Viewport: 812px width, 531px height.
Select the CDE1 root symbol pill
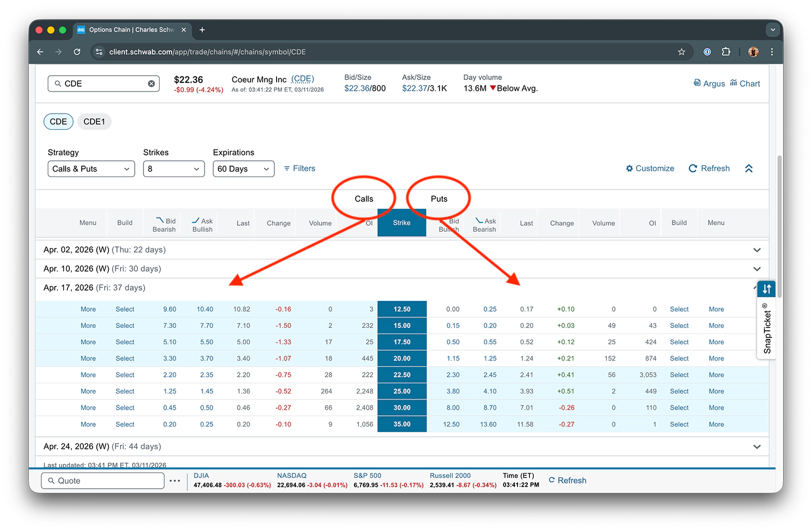point(94,122)
